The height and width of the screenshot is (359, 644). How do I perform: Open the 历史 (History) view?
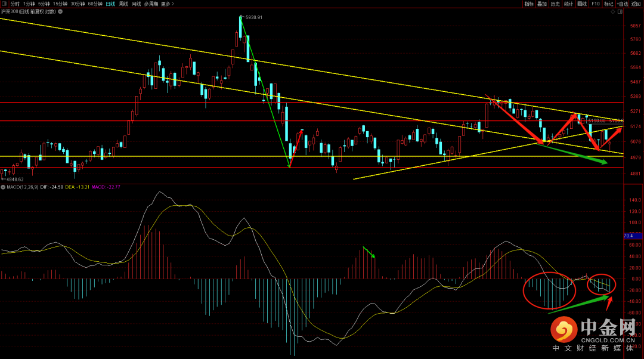(x=555, y=4)
